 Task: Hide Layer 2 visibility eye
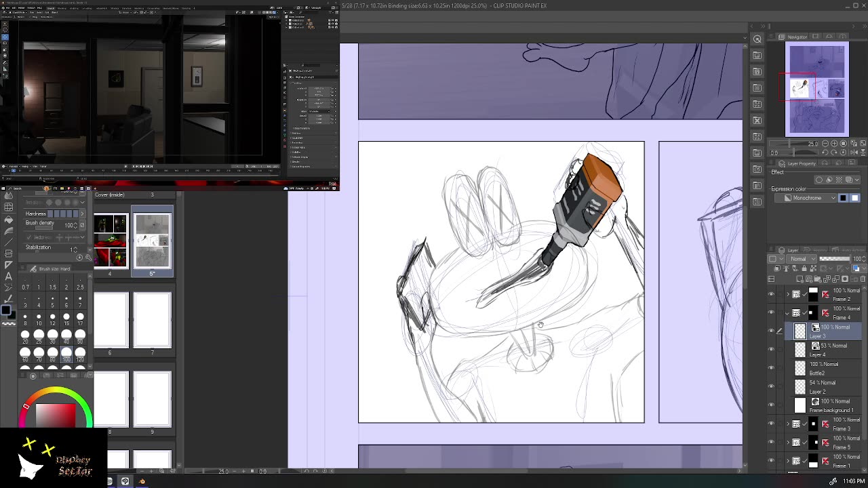(x=771, y=386)
